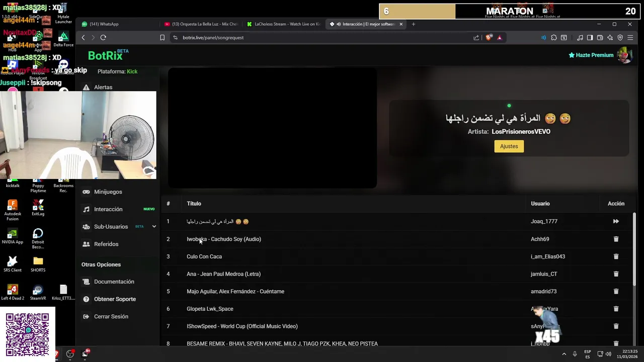The height and width of the screenshot is (362, 644).
Task: Delete Ana - Jean Paul Medroa request
Action: pos(616,274)
